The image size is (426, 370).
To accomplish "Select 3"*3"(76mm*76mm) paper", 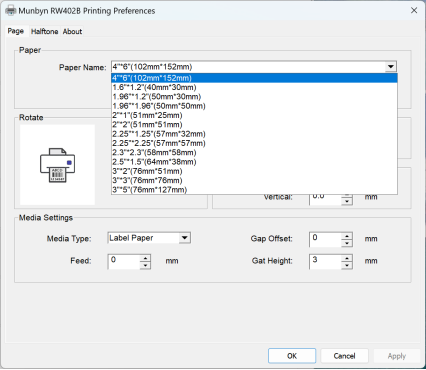I will click(x=254, y=181).
